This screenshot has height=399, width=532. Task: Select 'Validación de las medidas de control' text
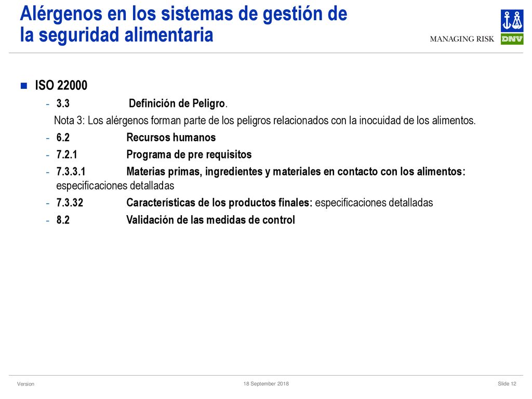pos(211,220)
